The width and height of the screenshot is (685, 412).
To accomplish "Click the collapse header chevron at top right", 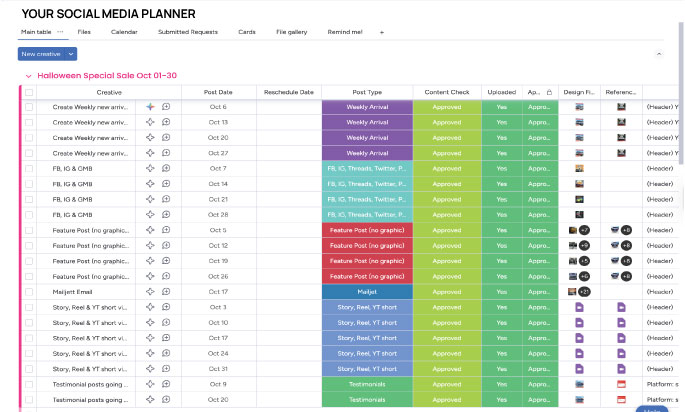I will pyautogui.click(x=659, y=54).
